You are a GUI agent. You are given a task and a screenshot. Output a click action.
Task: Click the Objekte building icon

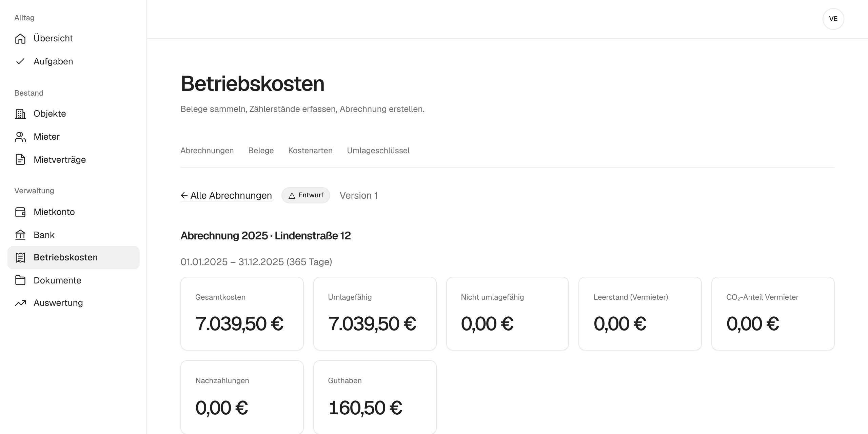click(20, 114)
